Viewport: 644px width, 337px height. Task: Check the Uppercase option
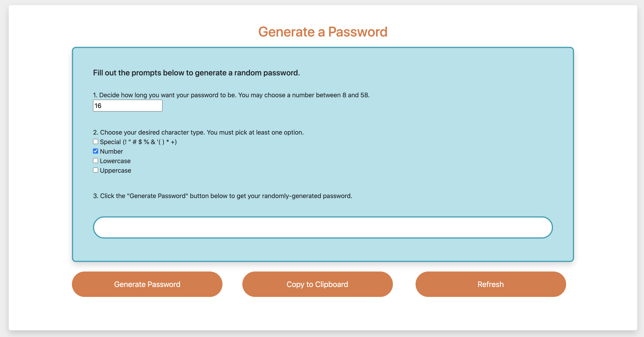pos(96,170)
